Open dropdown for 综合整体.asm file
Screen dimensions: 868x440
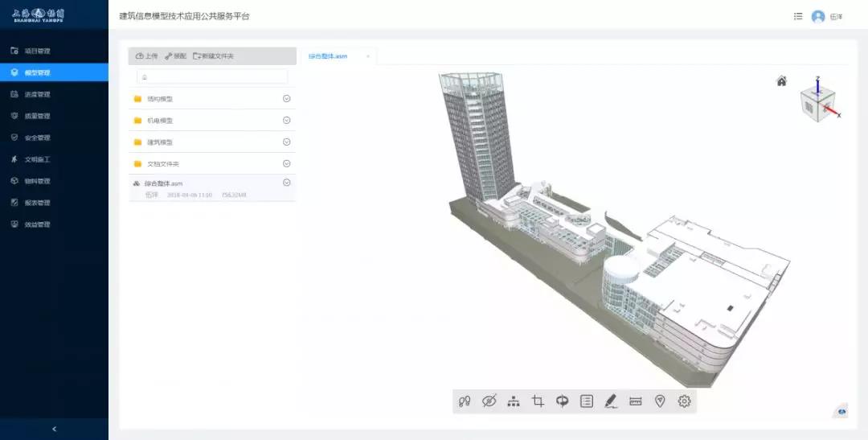(x=287, y=183)
